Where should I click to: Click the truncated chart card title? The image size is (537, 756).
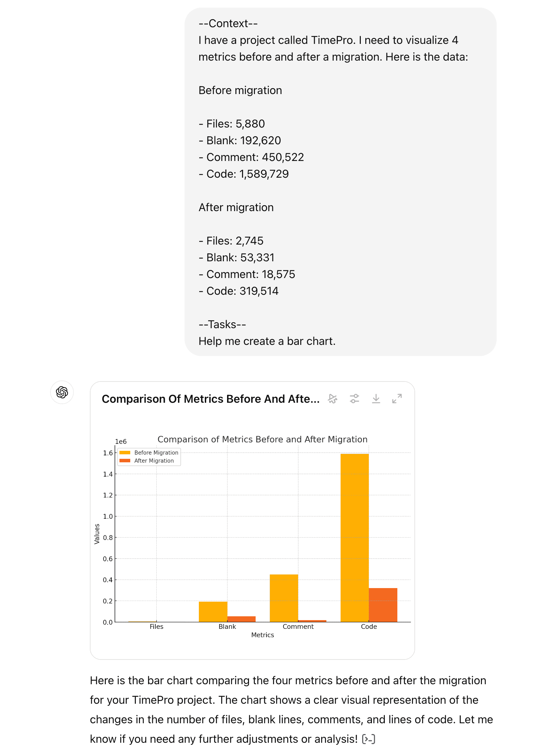tap(210, 399)
